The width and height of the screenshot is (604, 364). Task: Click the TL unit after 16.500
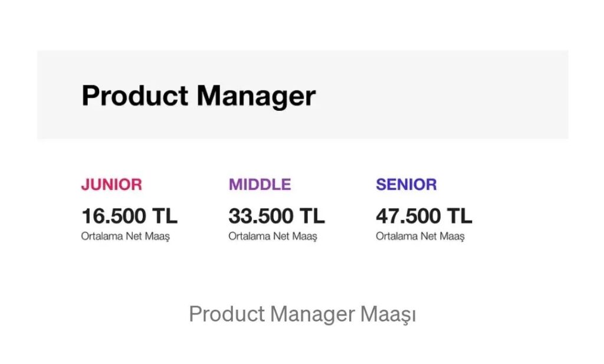click(164, 216)
